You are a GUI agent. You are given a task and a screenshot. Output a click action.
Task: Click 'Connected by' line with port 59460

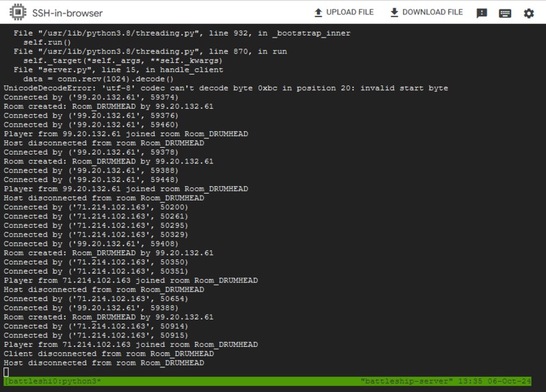coord(91,125)
